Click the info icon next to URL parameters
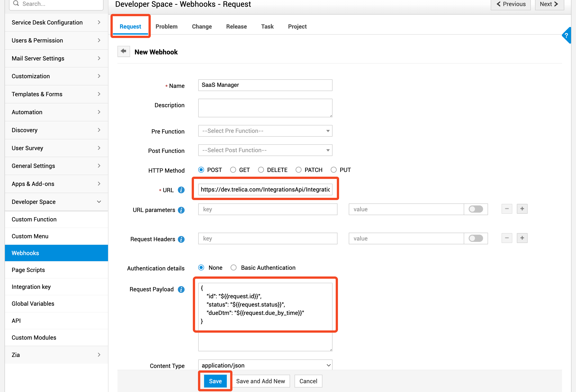Screen dimensions: 576x392 coord(181,210)
